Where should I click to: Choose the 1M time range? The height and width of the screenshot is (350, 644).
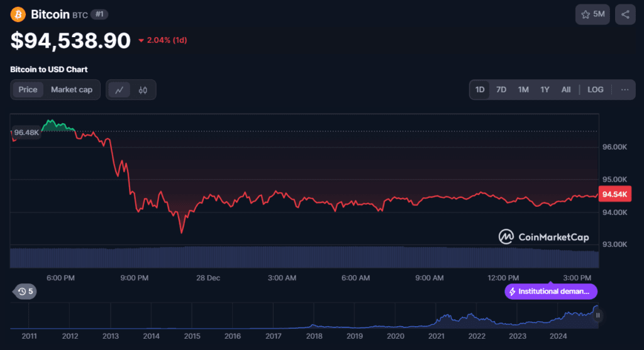[x=523, y=89]
